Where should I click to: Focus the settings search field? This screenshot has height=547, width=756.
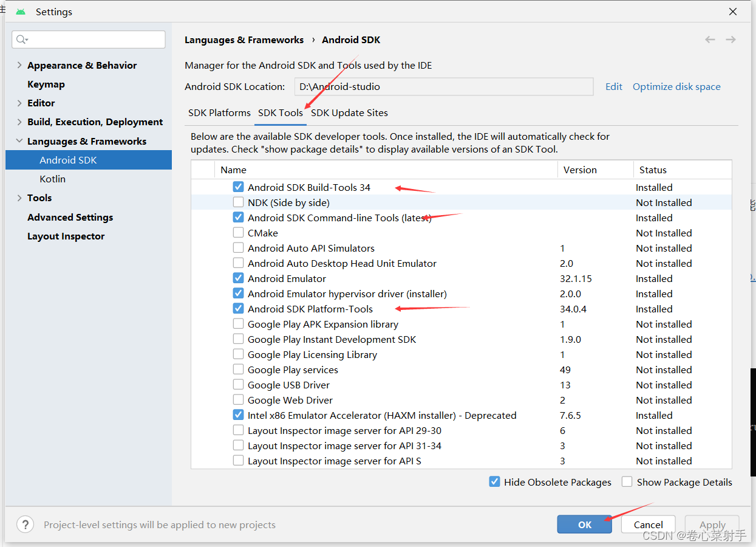89,40
